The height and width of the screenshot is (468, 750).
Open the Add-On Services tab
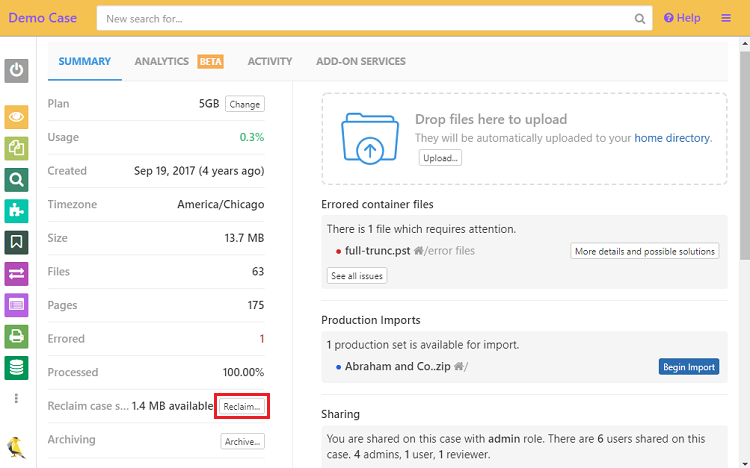361,62
